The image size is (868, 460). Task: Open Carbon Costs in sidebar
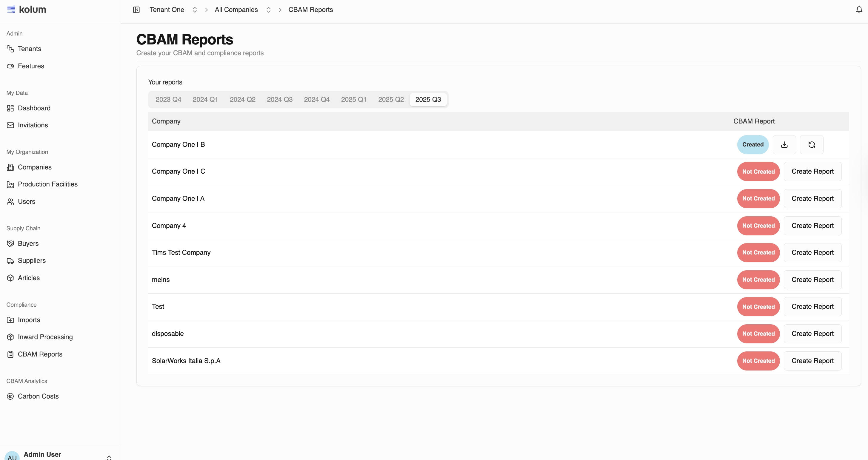coord(38,396)
